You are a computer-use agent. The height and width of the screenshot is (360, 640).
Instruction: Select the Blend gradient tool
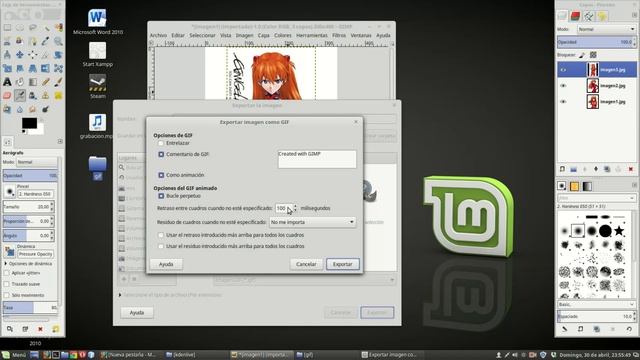[33, 82]
